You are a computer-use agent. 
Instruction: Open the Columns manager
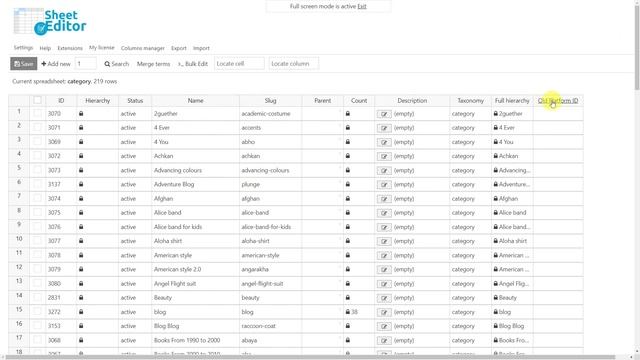pyautogui.click(x=142, y=48)
